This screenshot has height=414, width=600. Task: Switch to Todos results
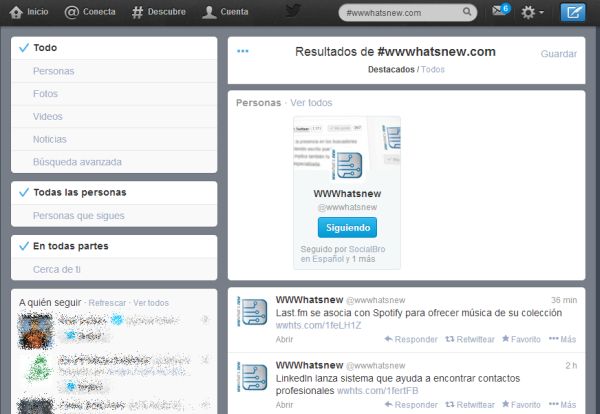pyautogui.click(x=432, y=70)
